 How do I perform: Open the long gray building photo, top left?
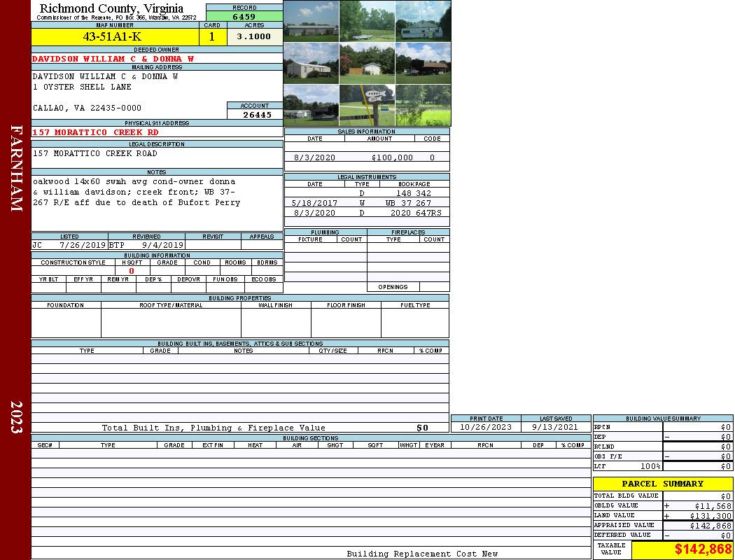click(x=311, y=21)
